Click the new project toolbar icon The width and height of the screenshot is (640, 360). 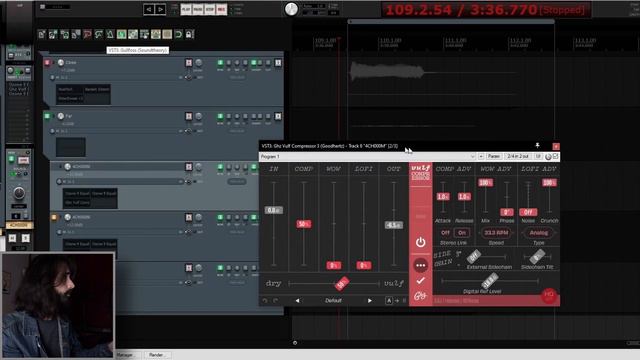pos(42,34)
